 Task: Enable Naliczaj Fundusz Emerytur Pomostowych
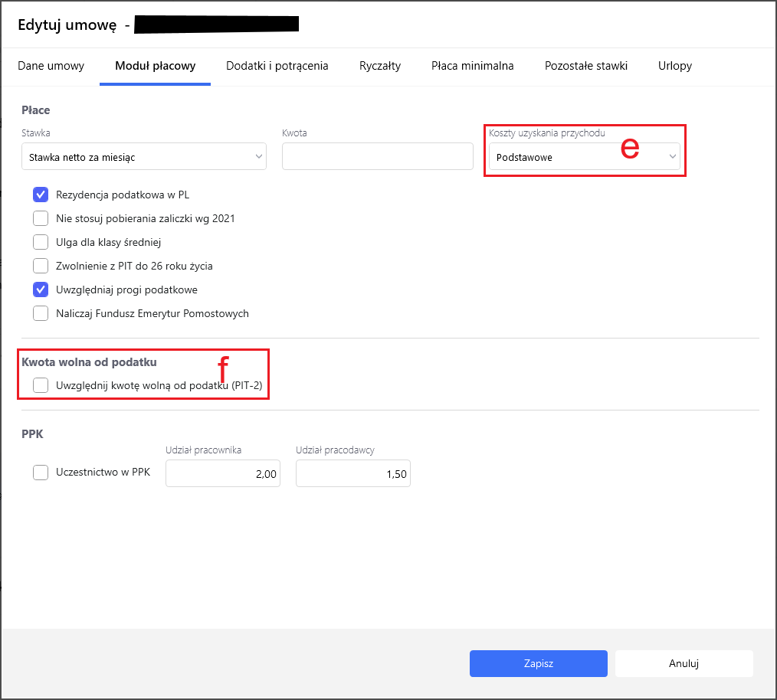click(41, 313)
